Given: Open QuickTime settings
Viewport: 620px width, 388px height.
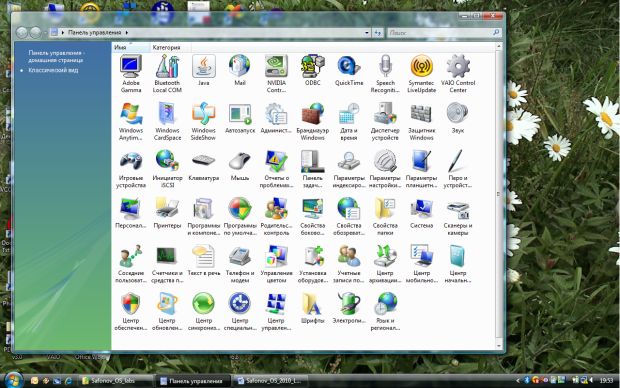Looking at the screenshot, I should [x=349, y=70].
